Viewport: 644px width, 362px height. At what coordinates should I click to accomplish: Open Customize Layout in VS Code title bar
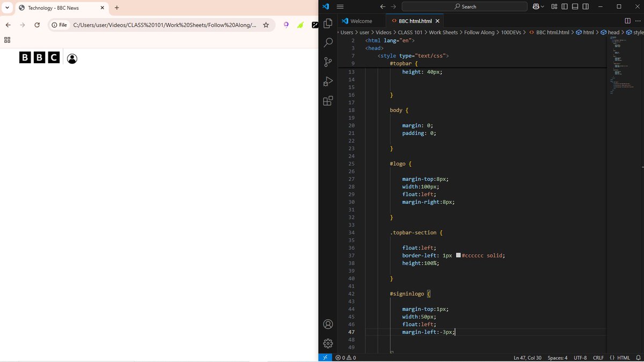tap(554, 6)
